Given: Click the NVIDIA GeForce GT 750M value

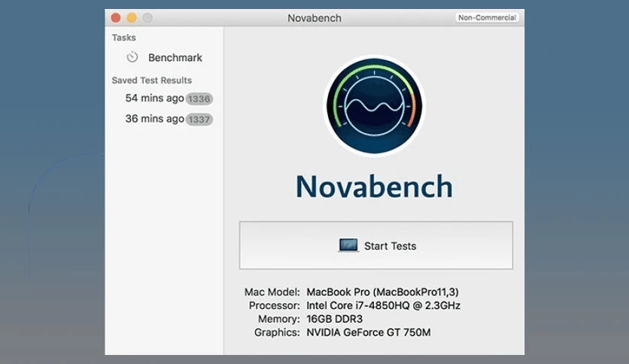Looking at the screenshot, I should 369,332.
